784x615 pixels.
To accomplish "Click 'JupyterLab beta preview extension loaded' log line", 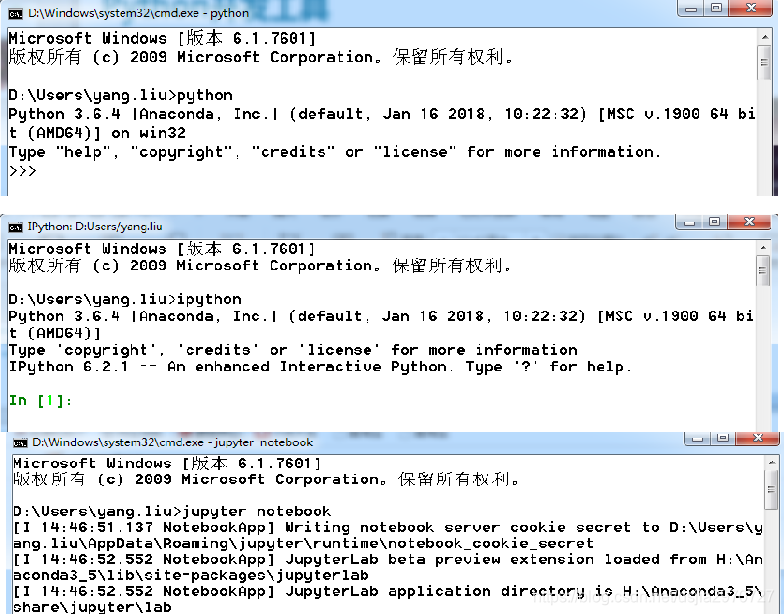I will [388, 559].
